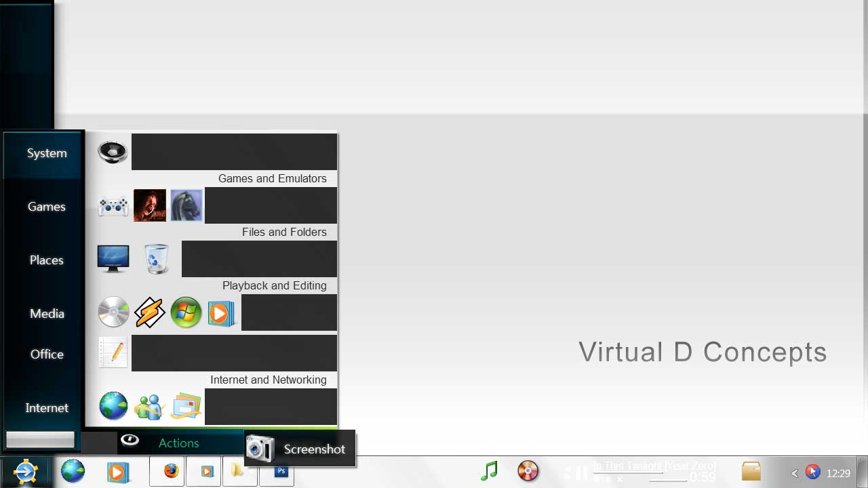The height and width of the screenshot is (488, 868).
Task: Select the System category in sidebar
Action: [47, 153]
